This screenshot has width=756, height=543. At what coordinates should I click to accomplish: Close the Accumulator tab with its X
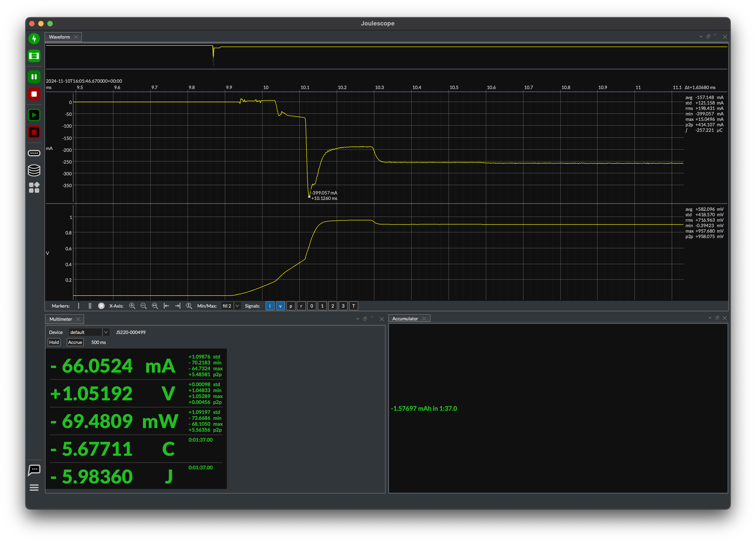point(424,319)
